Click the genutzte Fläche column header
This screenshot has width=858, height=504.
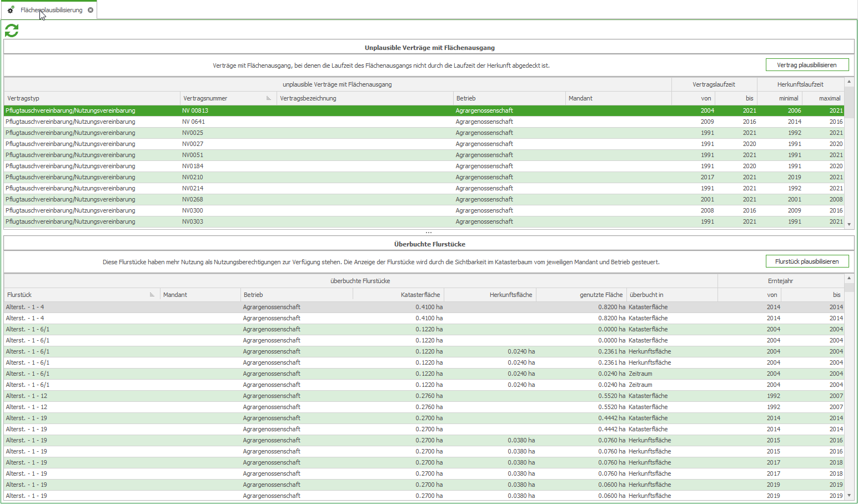pyautogui.click(x=581, y=295)
